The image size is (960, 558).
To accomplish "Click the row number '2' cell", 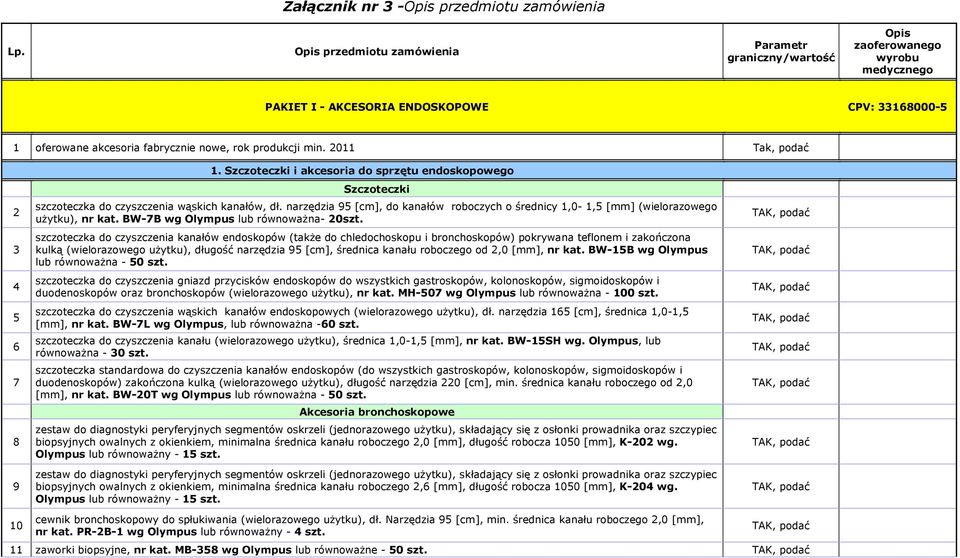I will (x=17, y=213).
